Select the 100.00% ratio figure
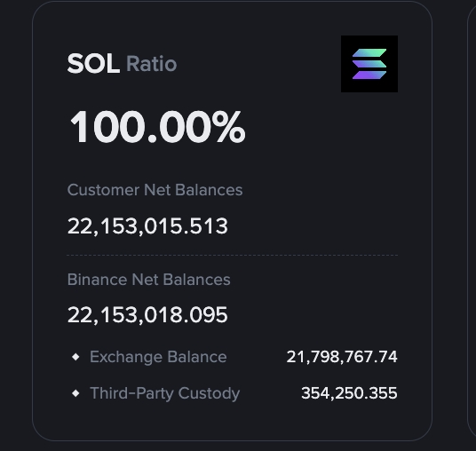 coord(157,127)
